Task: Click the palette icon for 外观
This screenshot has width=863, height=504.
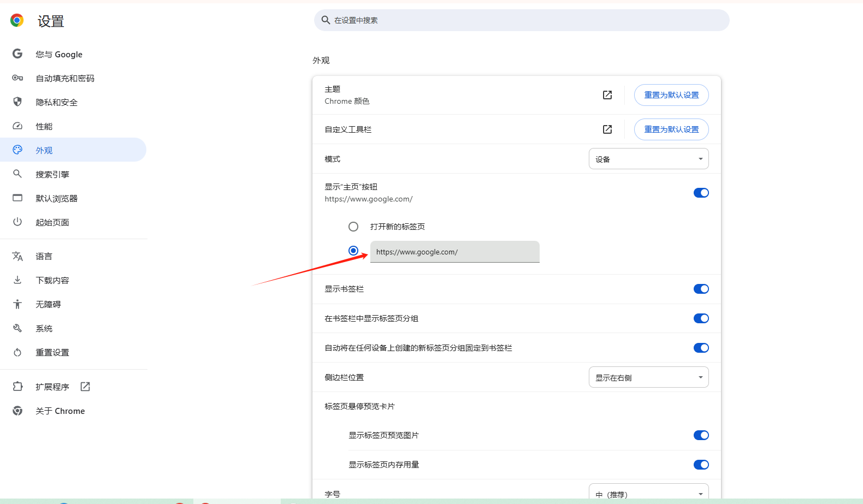Action: coord(17,150)
